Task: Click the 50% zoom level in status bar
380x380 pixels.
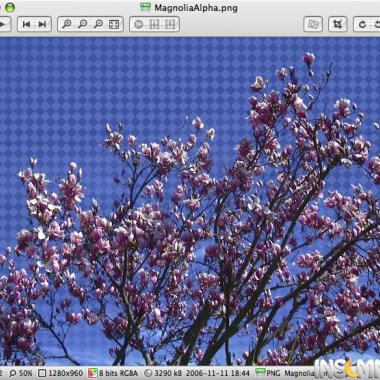Action: point(26,373)
